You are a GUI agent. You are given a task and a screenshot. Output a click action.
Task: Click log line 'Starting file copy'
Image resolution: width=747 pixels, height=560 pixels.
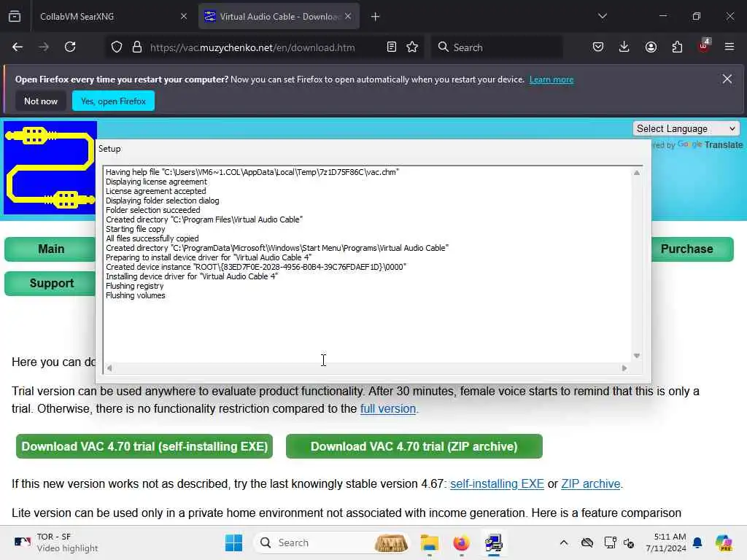pyautogui.click(x=135, y=229)
